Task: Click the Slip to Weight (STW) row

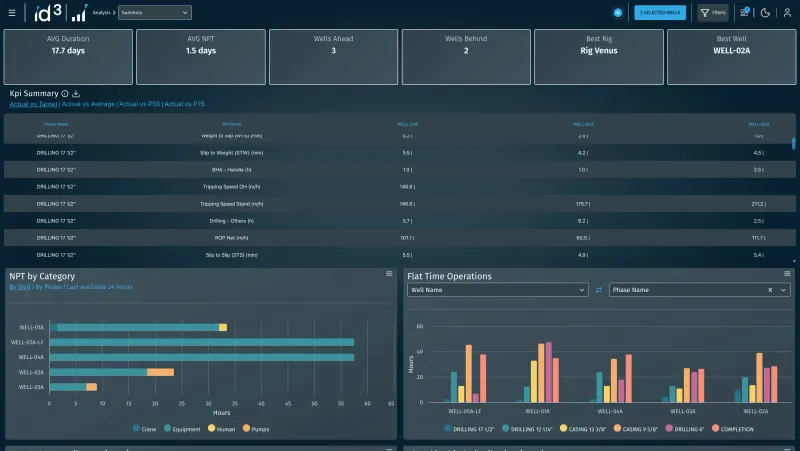Action: pyautogui.click(x=399, y=153)
